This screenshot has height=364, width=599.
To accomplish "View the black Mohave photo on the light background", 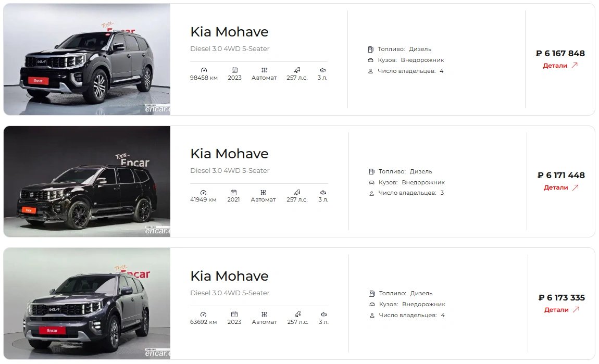I will click(x=87, y=59).
